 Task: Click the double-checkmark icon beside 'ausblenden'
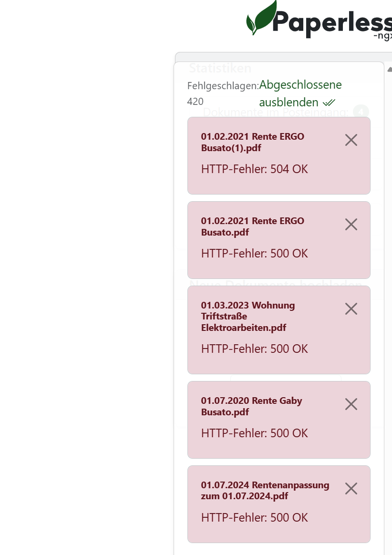point(329,103)
